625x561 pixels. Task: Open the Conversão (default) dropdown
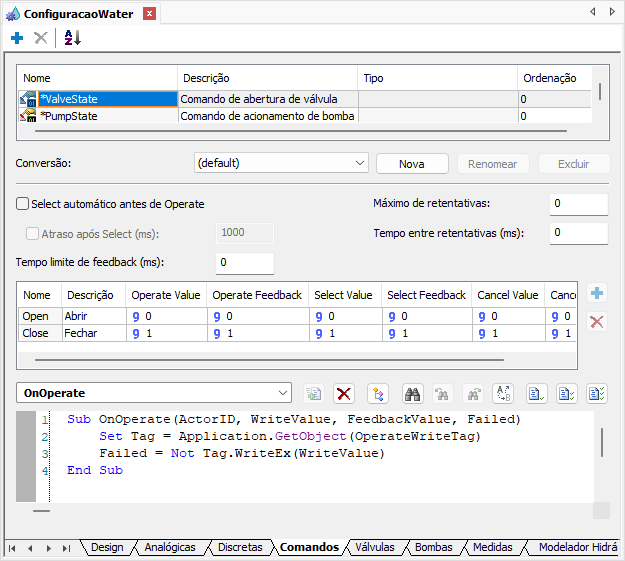point(360,163)
